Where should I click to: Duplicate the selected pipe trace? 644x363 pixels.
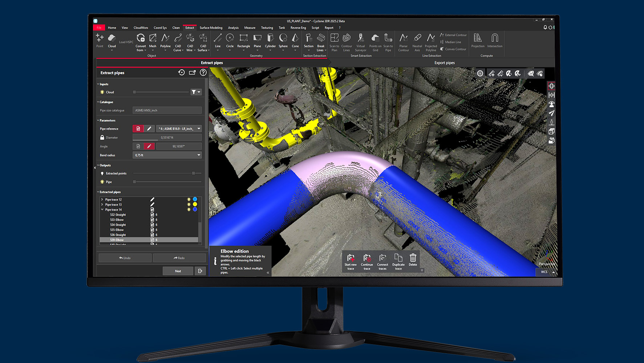(398, 261)
